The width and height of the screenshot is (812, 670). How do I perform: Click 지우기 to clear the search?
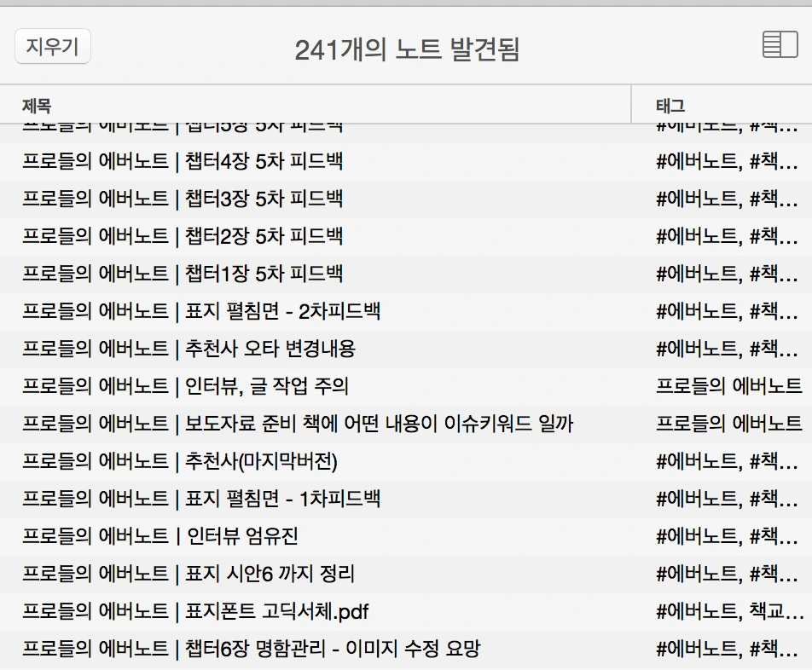52,47
